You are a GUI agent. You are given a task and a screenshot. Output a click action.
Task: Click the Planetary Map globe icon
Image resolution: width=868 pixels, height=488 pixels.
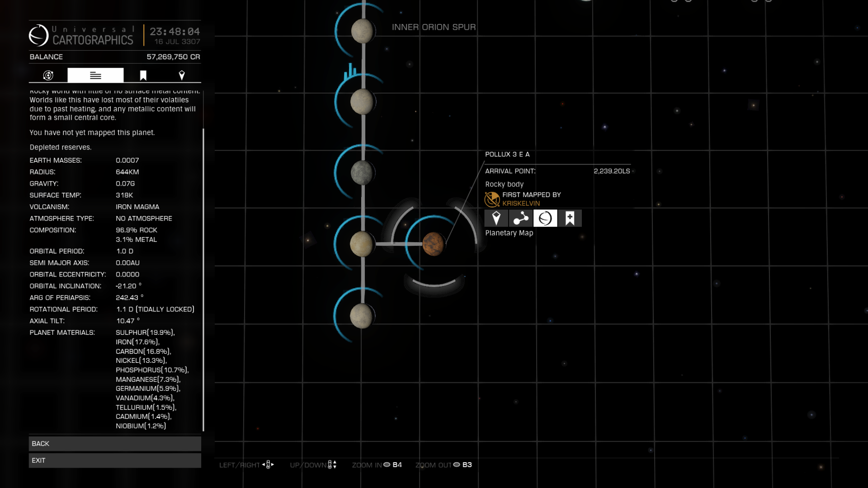pyautogui.click(x=545, y=218)
